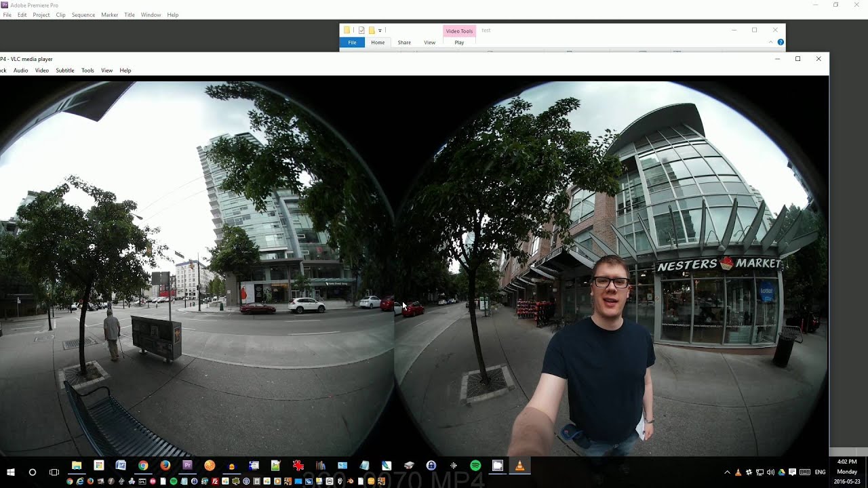Screen dimensions: 868x488
Task: Switch to File Explorer's Home tab
Action: pos(378,43)
